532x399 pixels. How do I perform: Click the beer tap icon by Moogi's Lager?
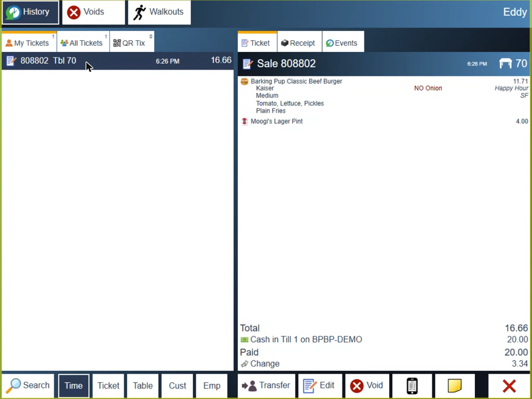[x=244, y=121]
